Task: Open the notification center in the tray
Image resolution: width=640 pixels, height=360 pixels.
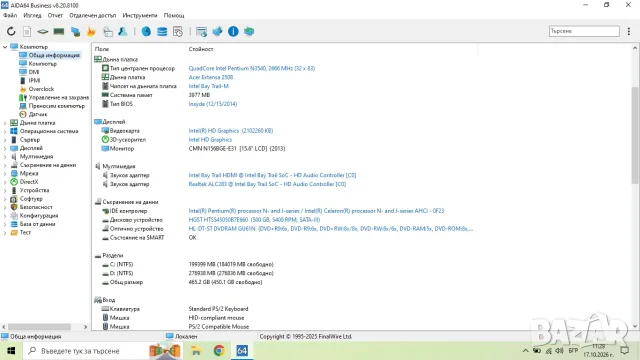Action: click(x=624, y=351)
